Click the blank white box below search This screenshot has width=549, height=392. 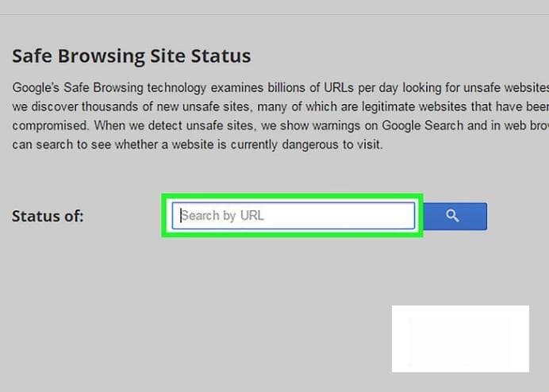click(460, 338)
